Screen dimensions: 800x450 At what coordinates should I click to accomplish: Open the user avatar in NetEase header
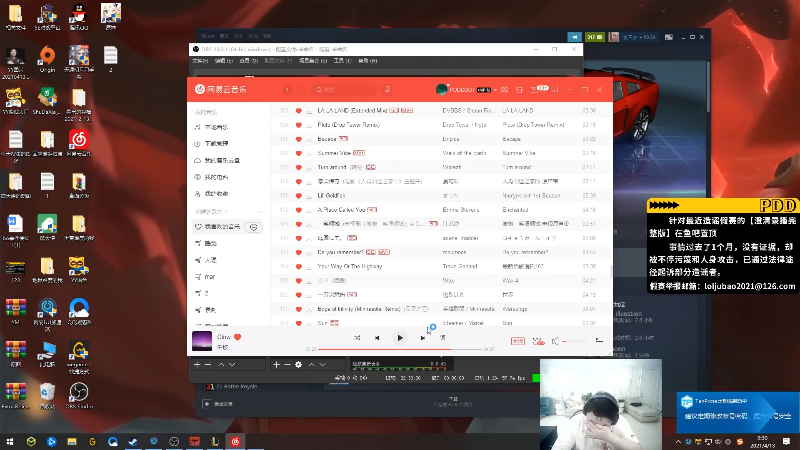coord(442,89)
